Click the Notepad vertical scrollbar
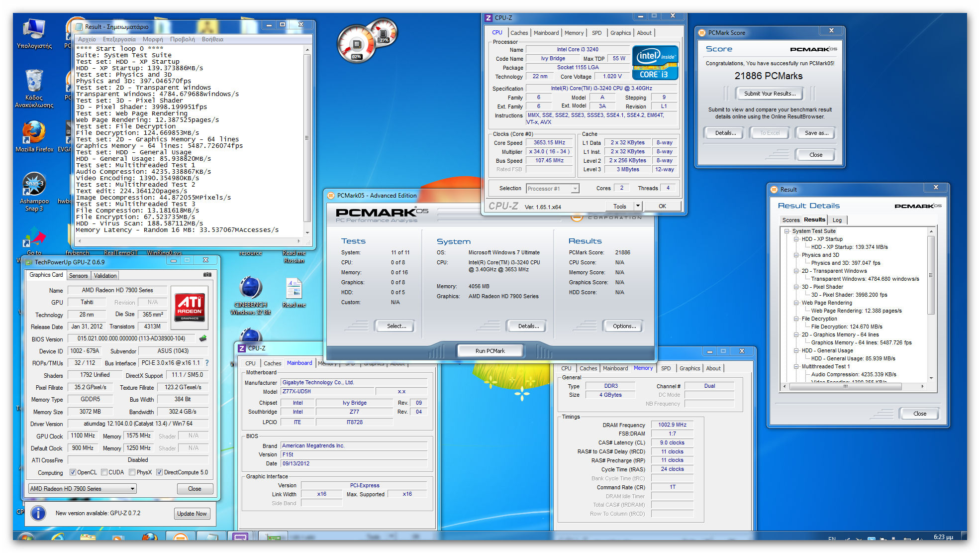Screen dimensions: 980x553 (x=307, y=141)
